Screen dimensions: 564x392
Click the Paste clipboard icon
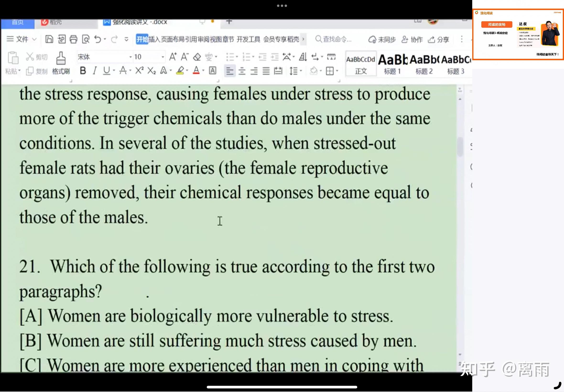13,58
